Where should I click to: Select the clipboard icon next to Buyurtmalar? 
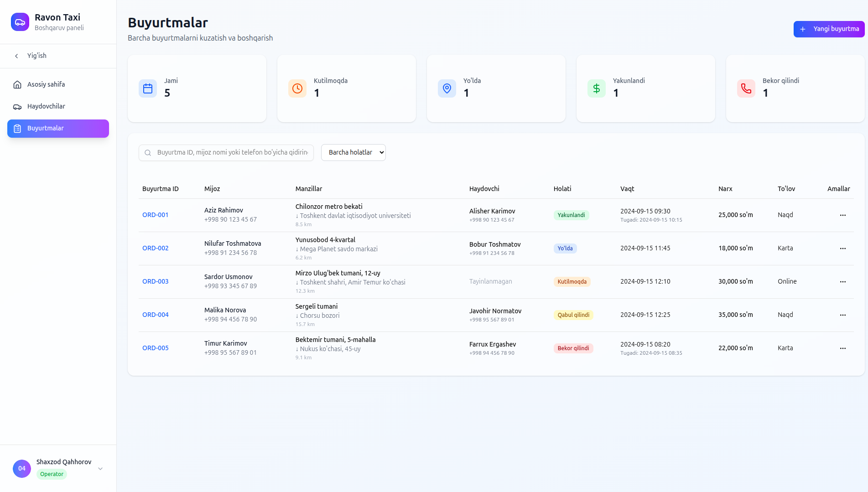coord(17,128)
